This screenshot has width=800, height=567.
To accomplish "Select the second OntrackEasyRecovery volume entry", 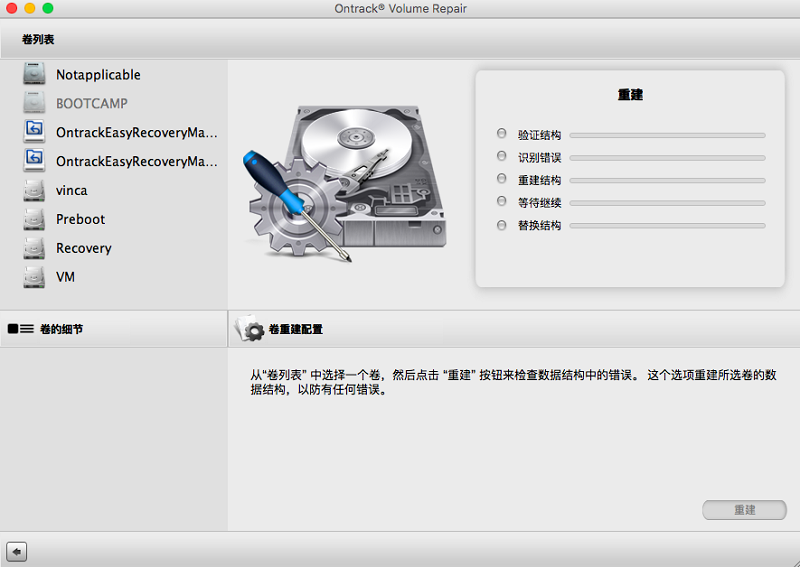I will (136, 161).
